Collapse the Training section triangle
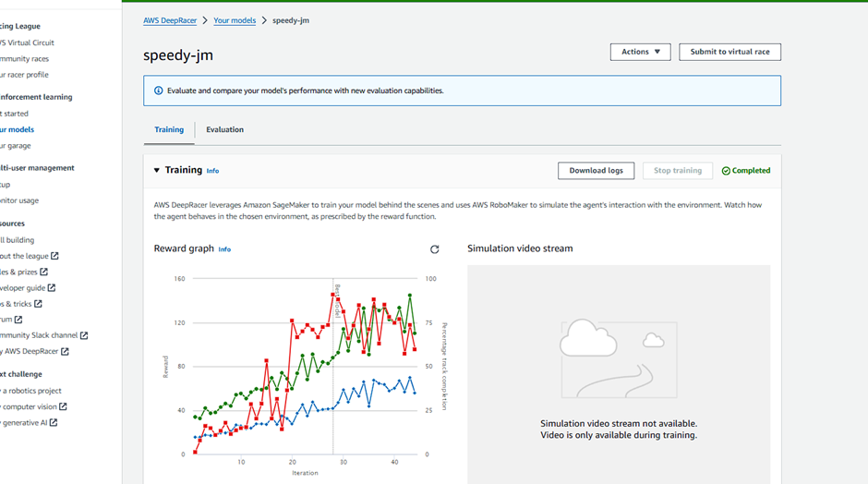Screen dimensions: 868x484 click(157, 170)
